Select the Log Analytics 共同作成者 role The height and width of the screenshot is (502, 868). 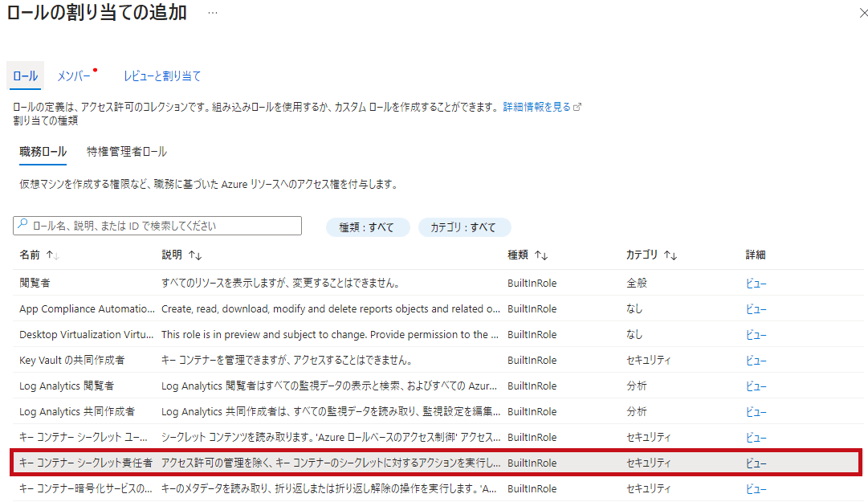pos(77,411)
